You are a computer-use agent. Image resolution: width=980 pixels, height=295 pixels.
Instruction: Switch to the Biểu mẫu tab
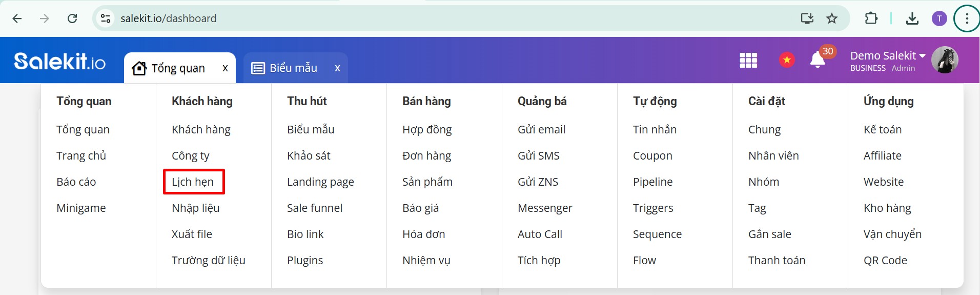[285, 68]
